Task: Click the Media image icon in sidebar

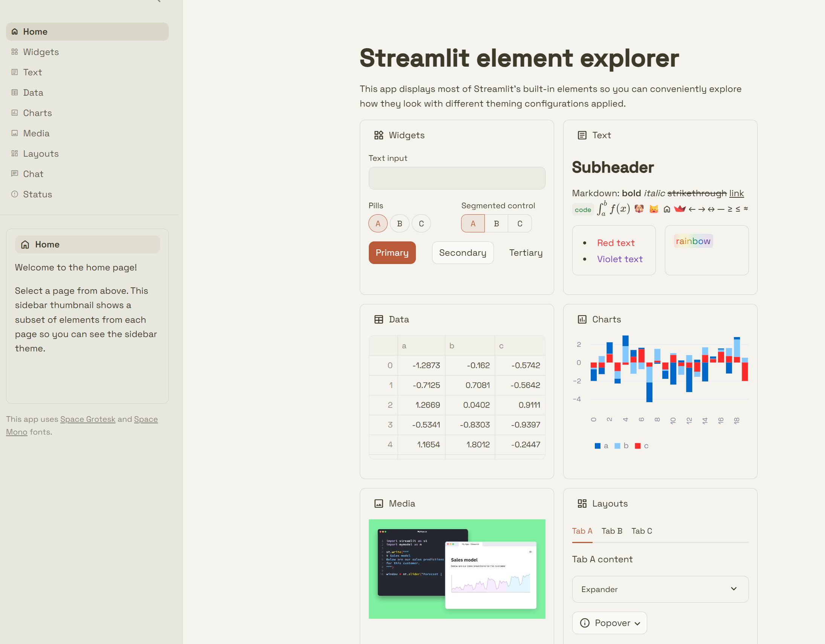Action: (x=15, y=133)
